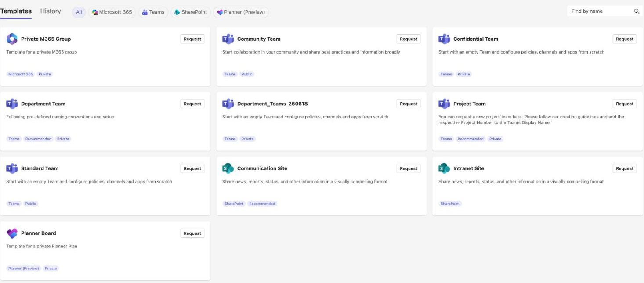Request the Community Team template
The width and height of the screenshot is (644, 283).
point(409,39)
